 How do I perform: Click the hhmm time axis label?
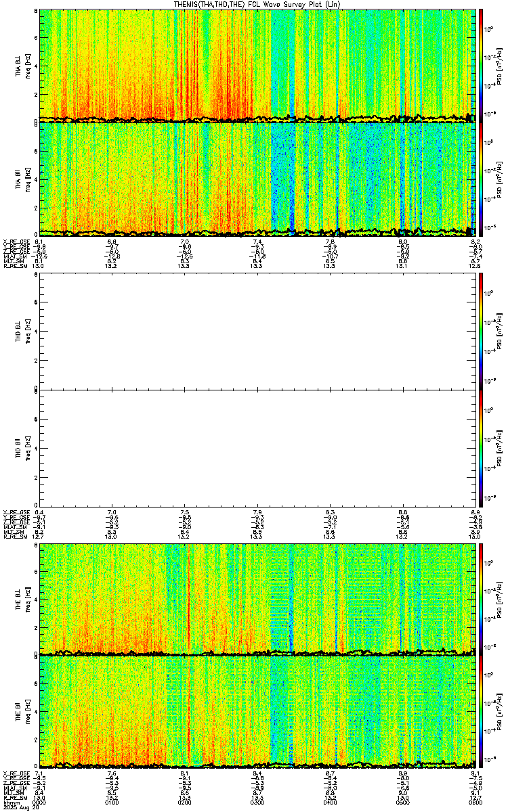coord(10,802)
